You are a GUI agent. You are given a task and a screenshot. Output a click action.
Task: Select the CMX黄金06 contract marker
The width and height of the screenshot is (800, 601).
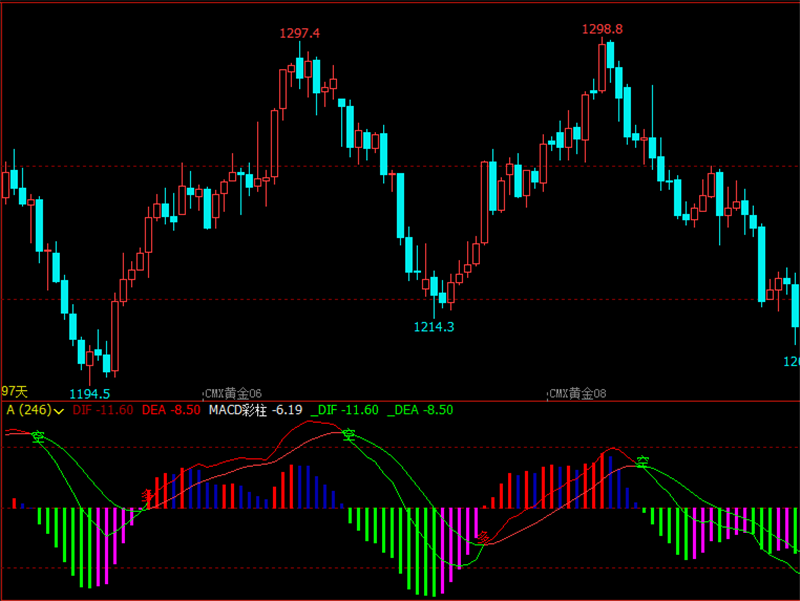point(233,393)
